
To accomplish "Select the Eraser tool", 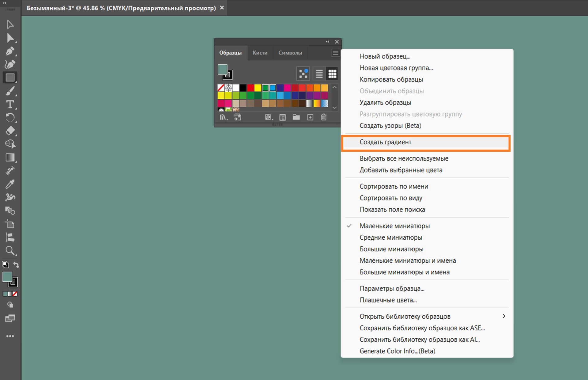I will [x=10, y=131].
